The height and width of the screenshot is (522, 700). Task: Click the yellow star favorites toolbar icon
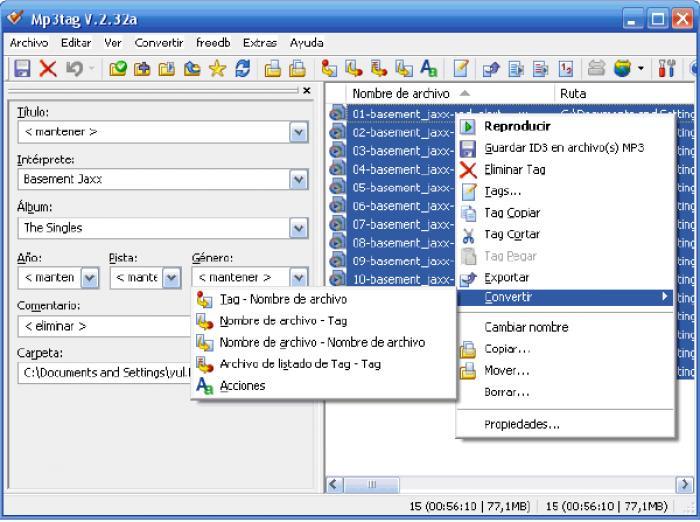(x=217, y=69)
